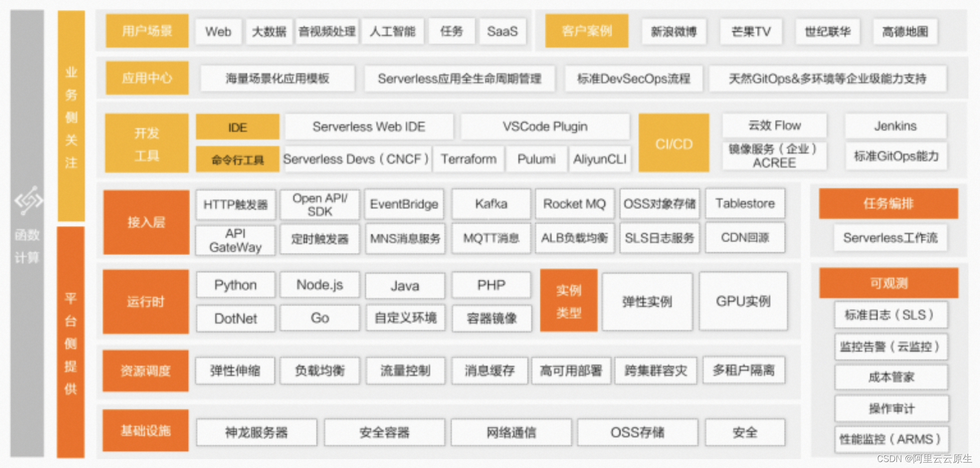This screenshot has width=980, height=468.
Task: Click the GPU实例 box
Action: pos(743,301)
